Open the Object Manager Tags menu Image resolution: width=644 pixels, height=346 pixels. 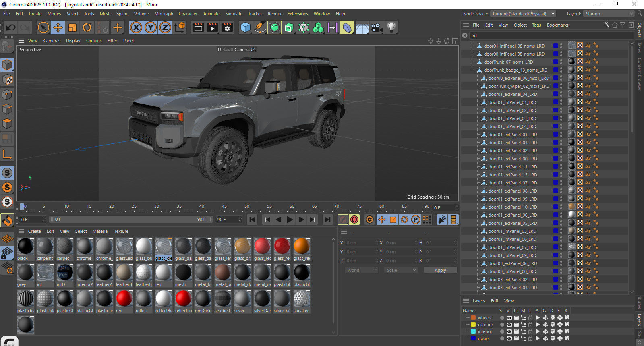[537, 25]
